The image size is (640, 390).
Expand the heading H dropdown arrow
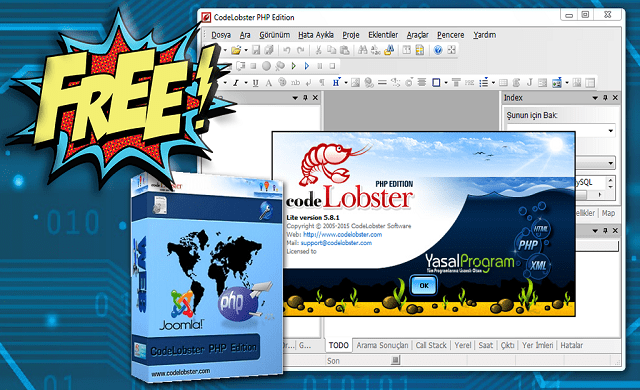pos(346,83)
